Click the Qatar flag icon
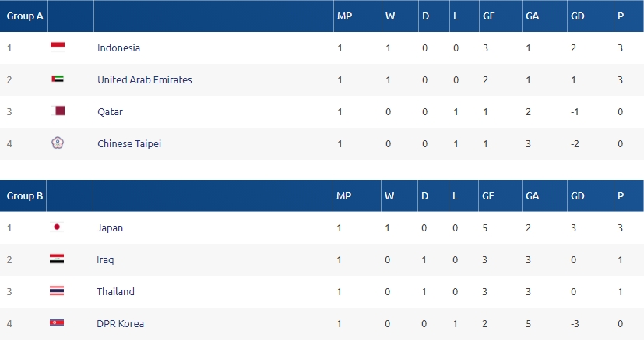Viewport: 644px width, 359px height. pyautogui.click(x=57, y=111)
